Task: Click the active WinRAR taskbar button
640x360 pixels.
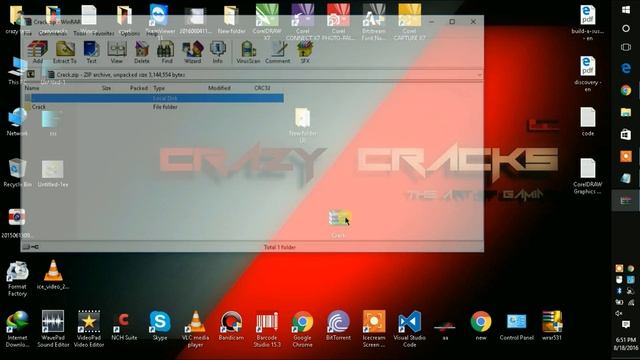Action: [x=626, y=200]
